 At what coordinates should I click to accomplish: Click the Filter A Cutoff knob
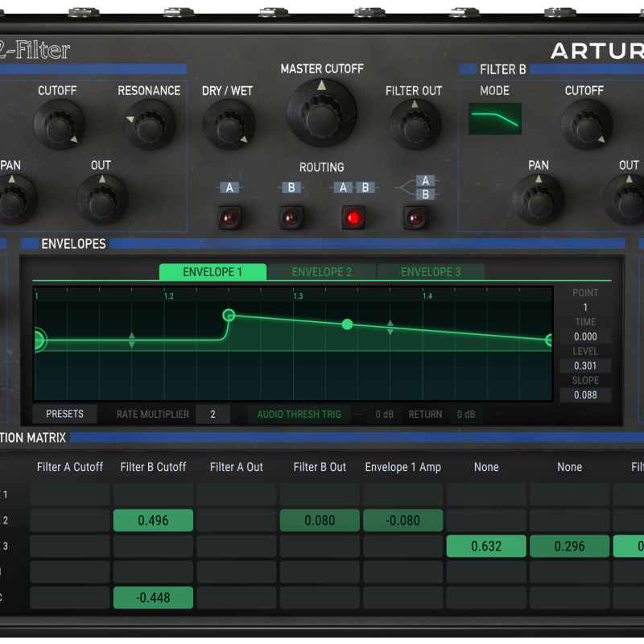(x=59, y=125)
